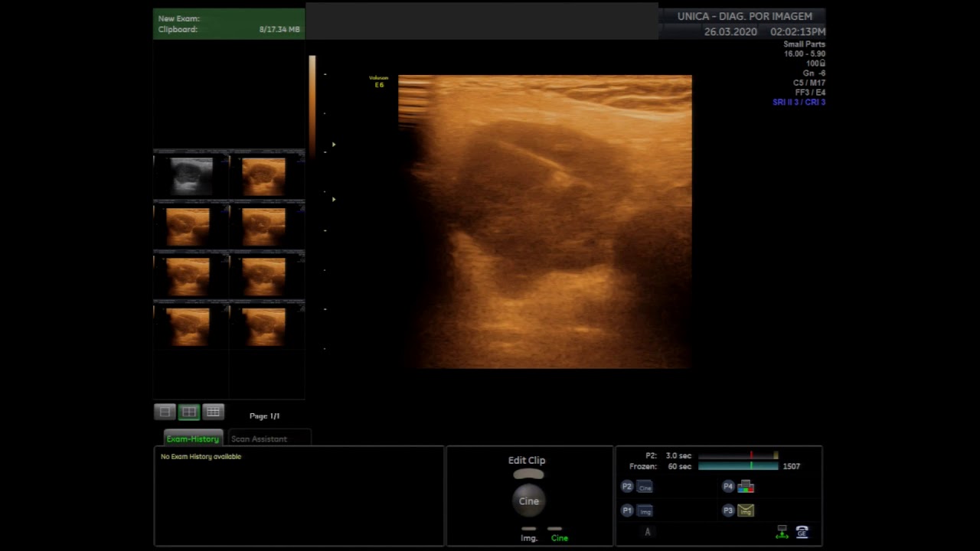Open the third-row left clipboard thumbnail
Image resolution: width=980 pixels, height=551 pixels.
tap(188, 276)
